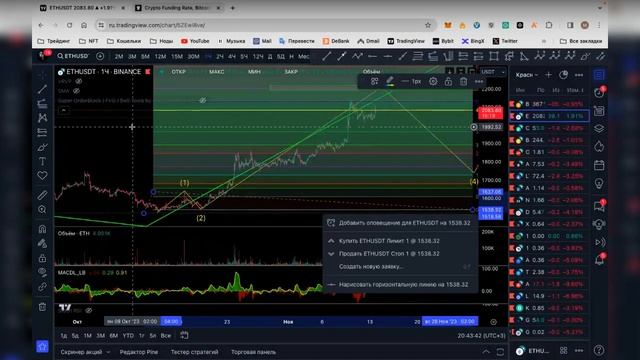Viewport: 640px width, 360px height.
Task: Toggle Super OrderBlock indicator visibility eye
Action: [x=202, y=100]
